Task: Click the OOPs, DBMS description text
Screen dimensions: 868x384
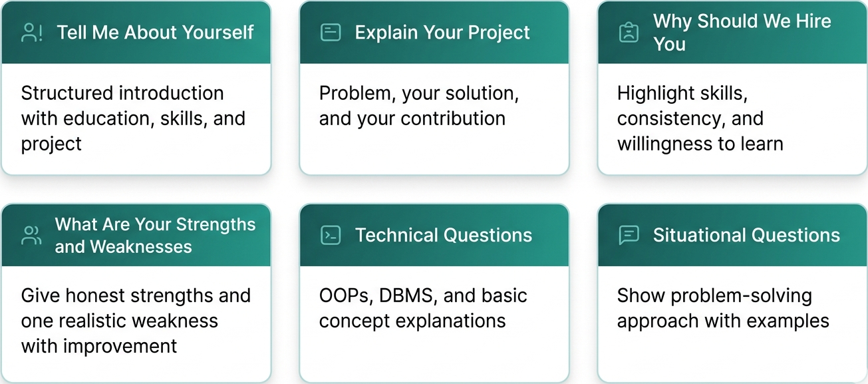Action: [423, 308]
